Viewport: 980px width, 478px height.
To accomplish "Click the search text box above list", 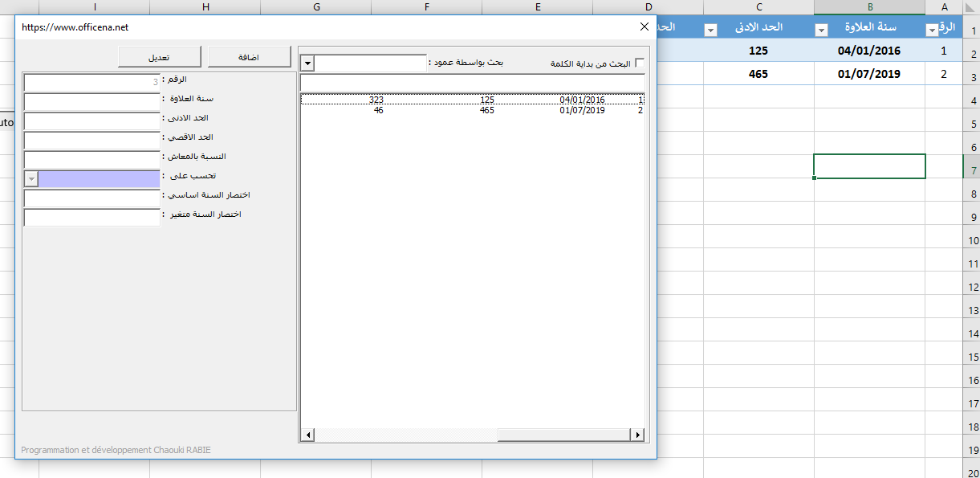I will tap(472, 83).
